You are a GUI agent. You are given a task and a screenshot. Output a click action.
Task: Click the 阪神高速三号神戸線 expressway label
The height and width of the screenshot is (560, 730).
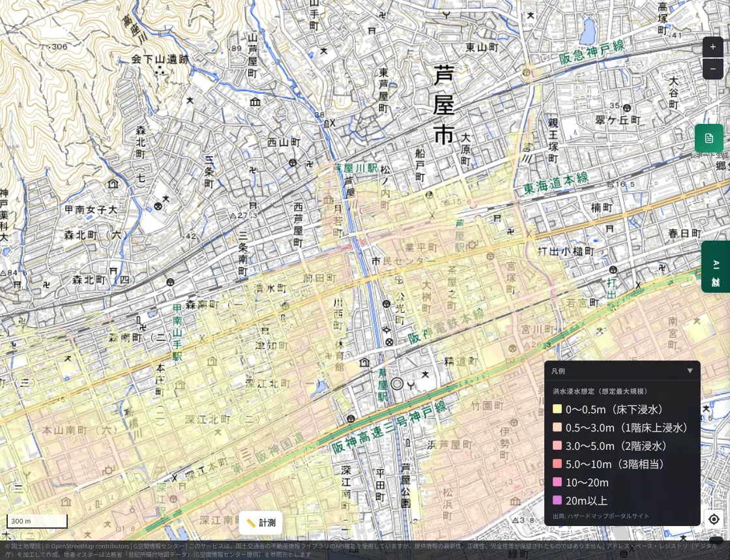click(x=390, y=427)
